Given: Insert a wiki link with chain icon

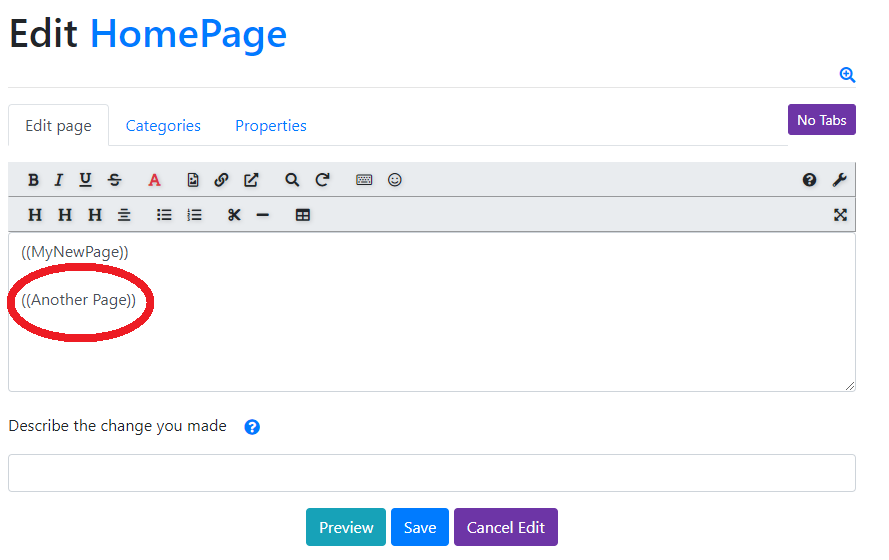Looking at the screenshot, I should click(221, 180).
